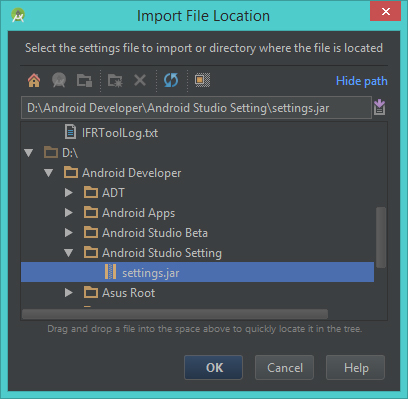The height and width of the screenshot is (399, 408).
Task: Click the Android Studio Beta folder icon
Action: point(91,232)
